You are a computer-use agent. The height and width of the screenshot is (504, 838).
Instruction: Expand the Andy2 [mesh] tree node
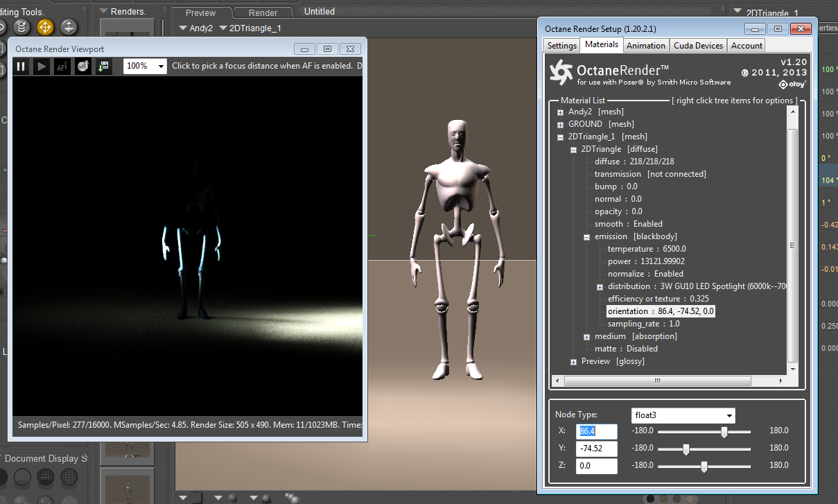561,112
